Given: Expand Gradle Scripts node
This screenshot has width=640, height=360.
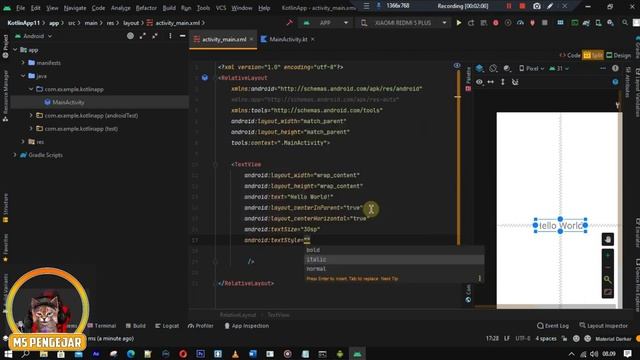Looking at the screenshot, I should point(15,155).
